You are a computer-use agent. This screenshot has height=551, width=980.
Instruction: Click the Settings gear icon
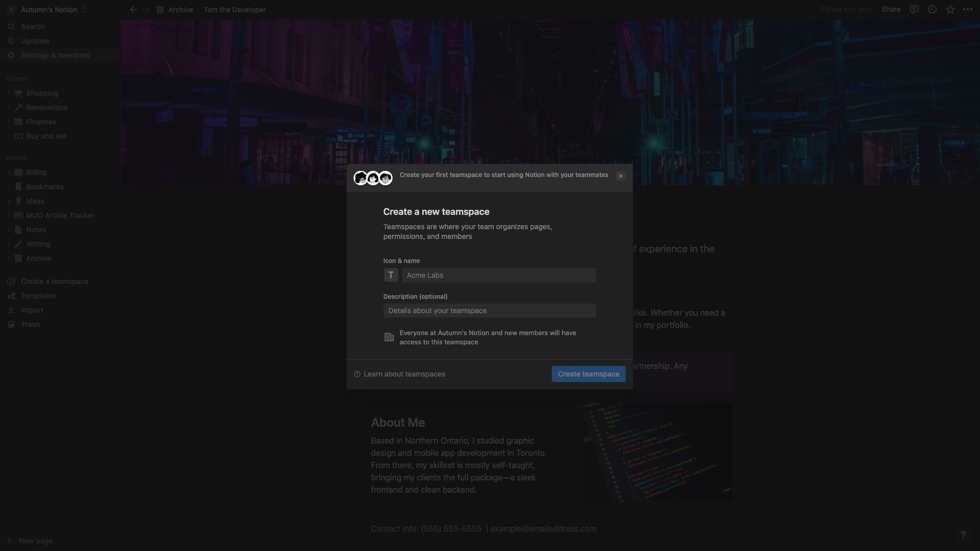(11, 55)
